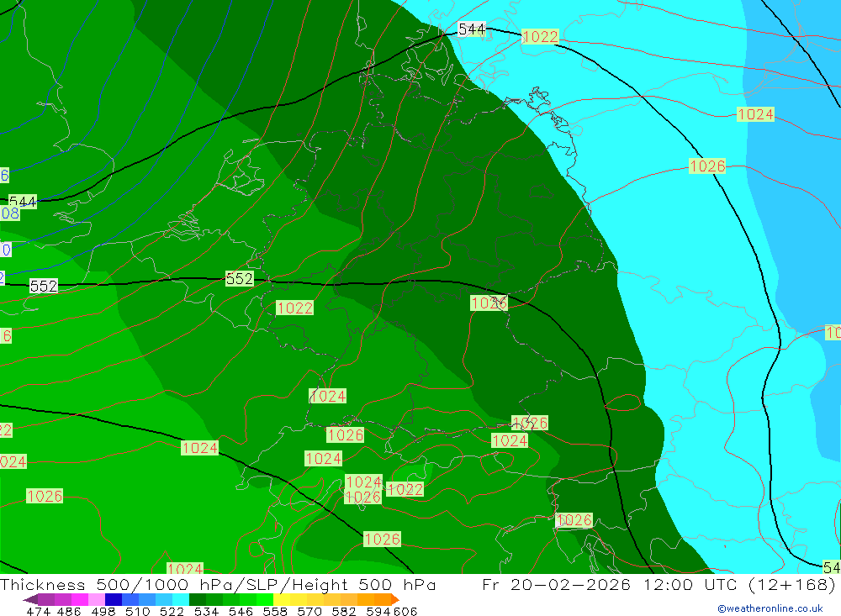Click the 1022 pressure label at the top
This screenshot has width=841, height=616.
[x=540, y=36]
